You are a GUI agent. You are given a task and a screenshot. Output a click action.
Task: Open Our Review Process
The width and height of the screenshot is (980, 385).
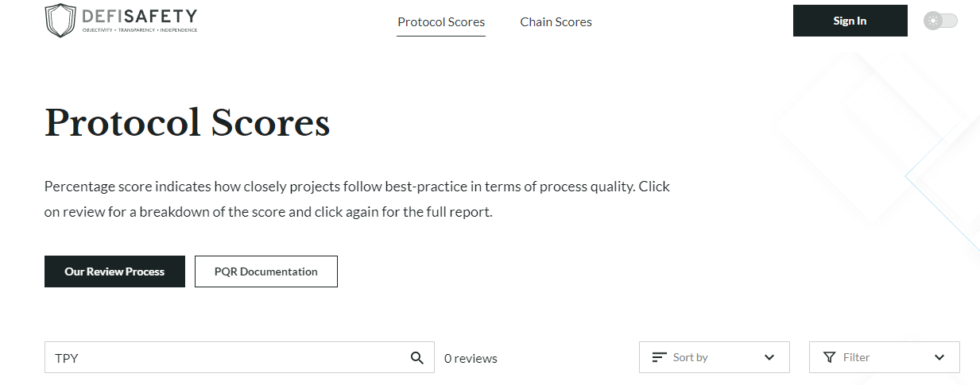click(x=114, y=271)
